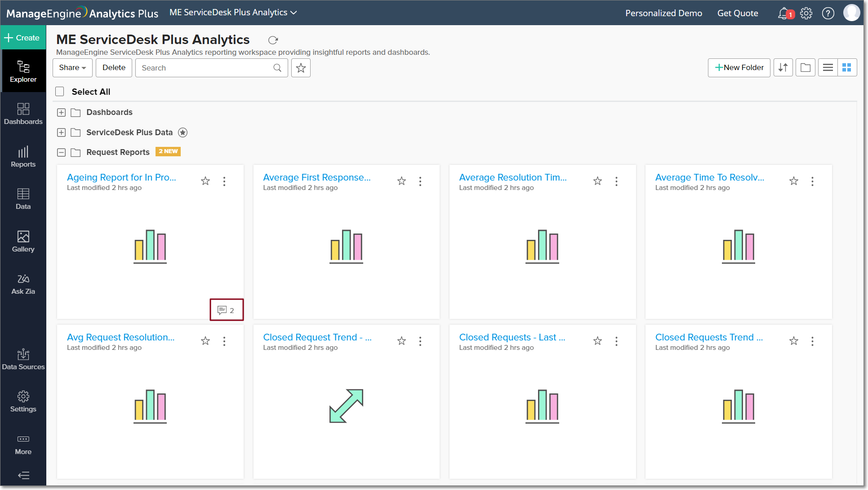Open the Data Sources sidebar tab
Image resolution: width=868 pixels, height=490 pixels.
point(23,359)
